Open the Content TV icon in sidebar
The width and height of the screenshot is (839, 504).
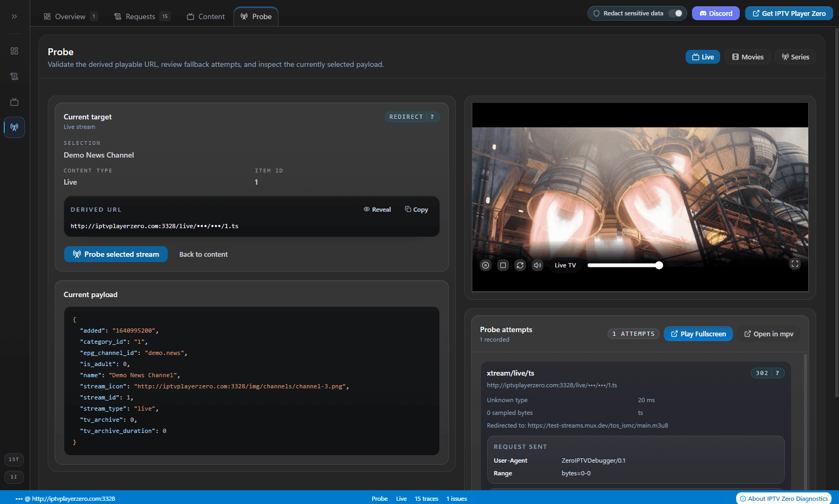coord(14,102)
